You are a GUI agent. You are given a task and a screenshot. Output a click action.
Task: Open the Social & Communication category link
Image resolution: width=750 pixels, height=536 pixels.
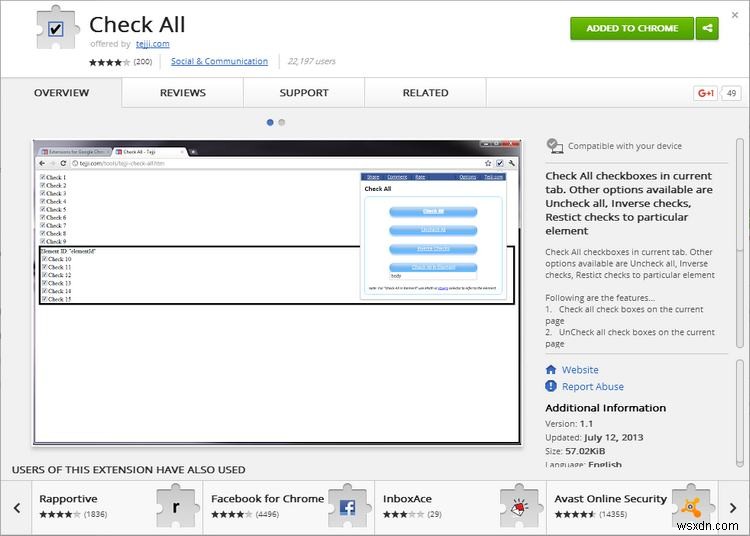click(x=219, y=61)
